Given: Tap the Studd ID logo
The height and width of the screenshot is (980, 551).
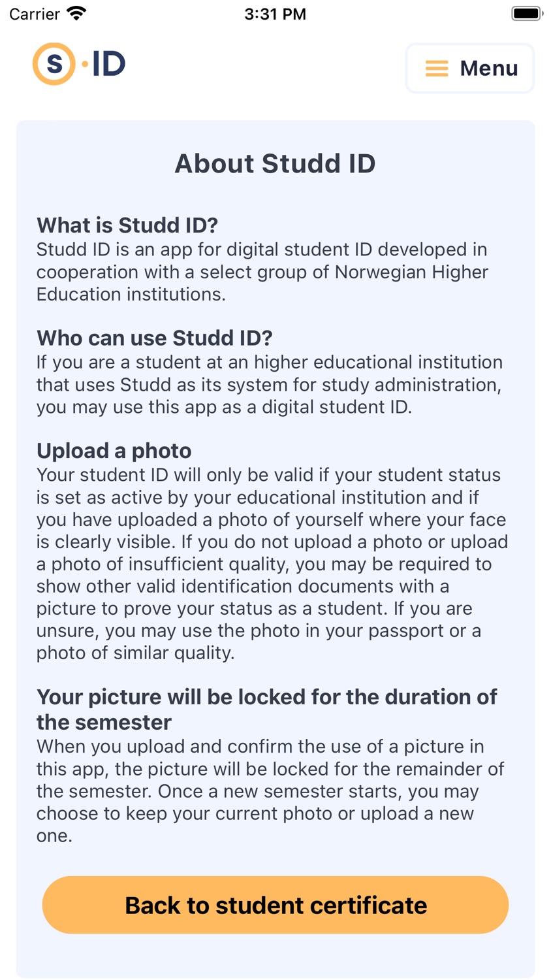Looking at the screenshot, I should pos(79,64).
